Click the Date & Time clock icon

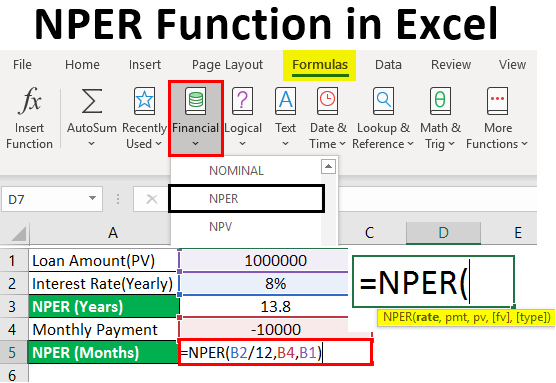[x=327, y=101]
